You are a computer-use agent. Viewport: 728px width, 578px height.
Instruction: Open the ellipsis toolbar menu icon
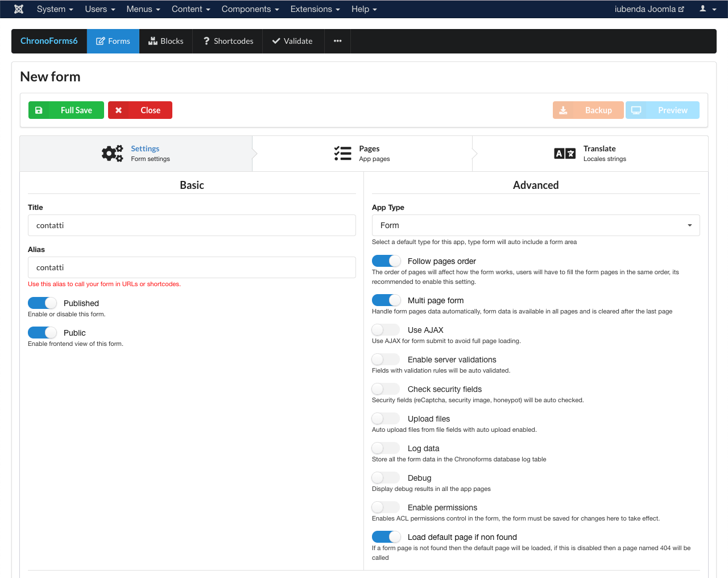coord(337,41)
